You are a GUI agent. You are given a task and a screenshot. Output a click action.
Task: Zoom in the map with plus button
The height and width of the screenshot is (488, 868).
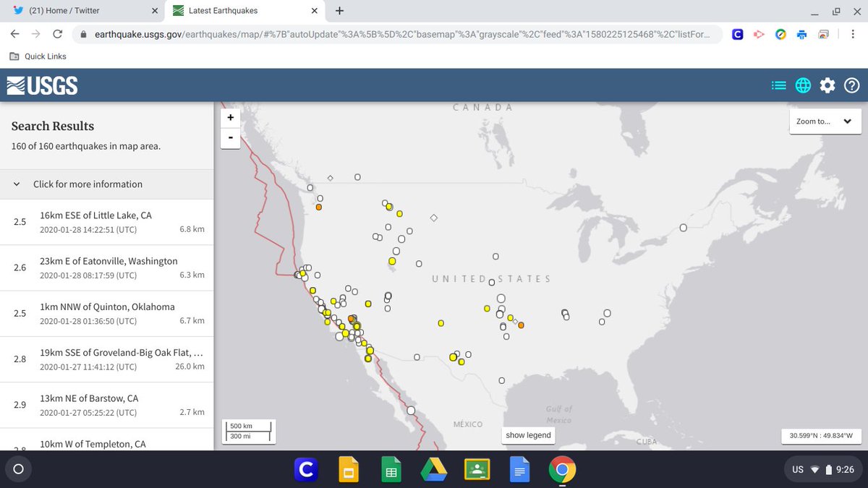point(230,117)
